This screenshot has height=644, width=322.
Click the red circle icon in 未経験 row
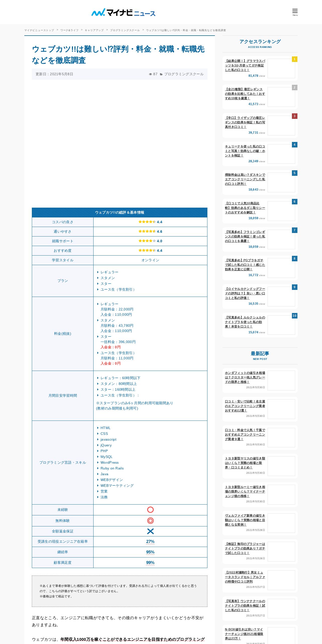tap(150, 510)
